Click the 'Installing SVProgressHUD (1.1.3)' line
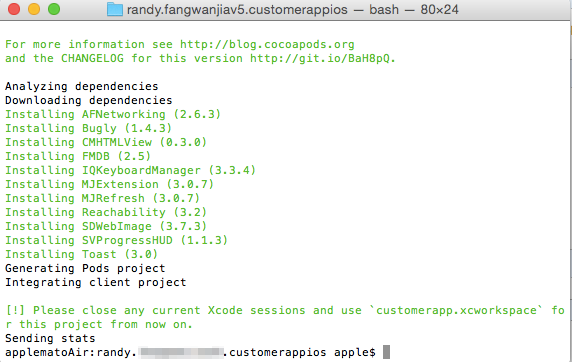This screenshot has width=572, height=362. tap(116, 240)
